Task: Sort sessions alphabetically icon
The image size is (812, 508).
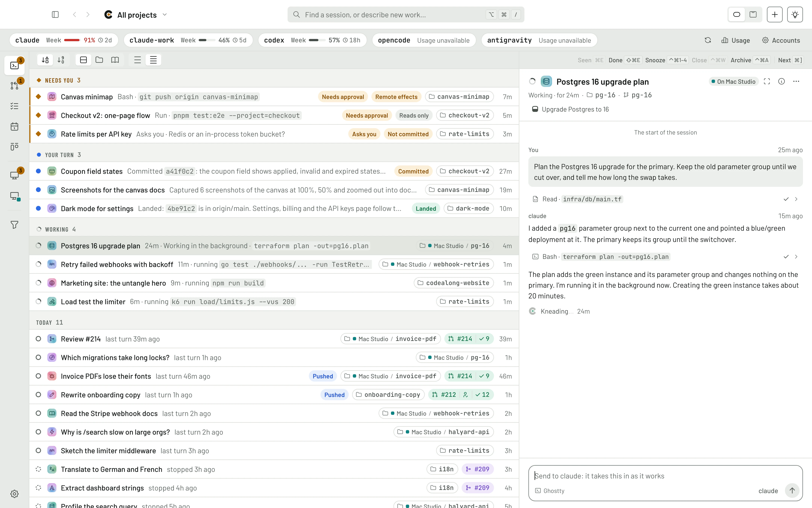Action: click(45, 60)
